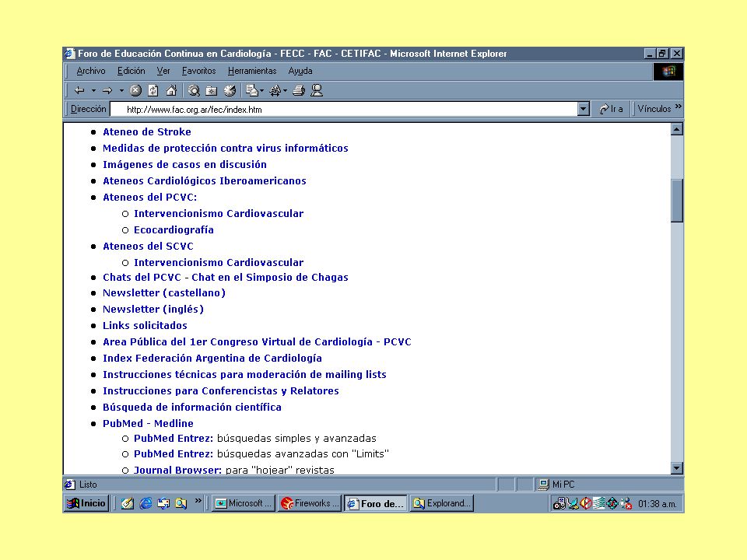Viewport: 747px width, 560px height.
Task: Click the tray icon beside the clock
Action: click(626, 503)
